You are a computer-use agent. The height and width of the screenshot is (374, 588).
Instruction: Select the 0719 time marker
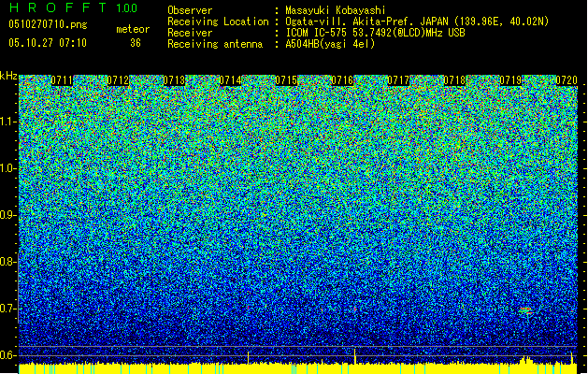tap(510, 80)
